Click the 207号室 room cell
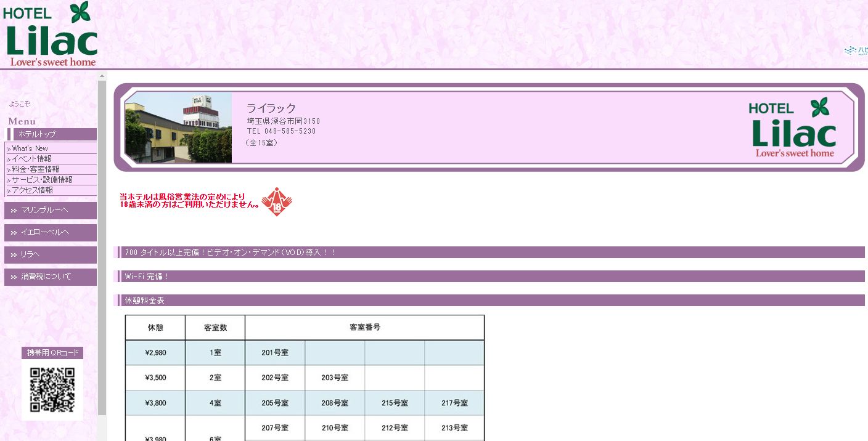This screenshot has height=441, width=868. pos(275,427)
